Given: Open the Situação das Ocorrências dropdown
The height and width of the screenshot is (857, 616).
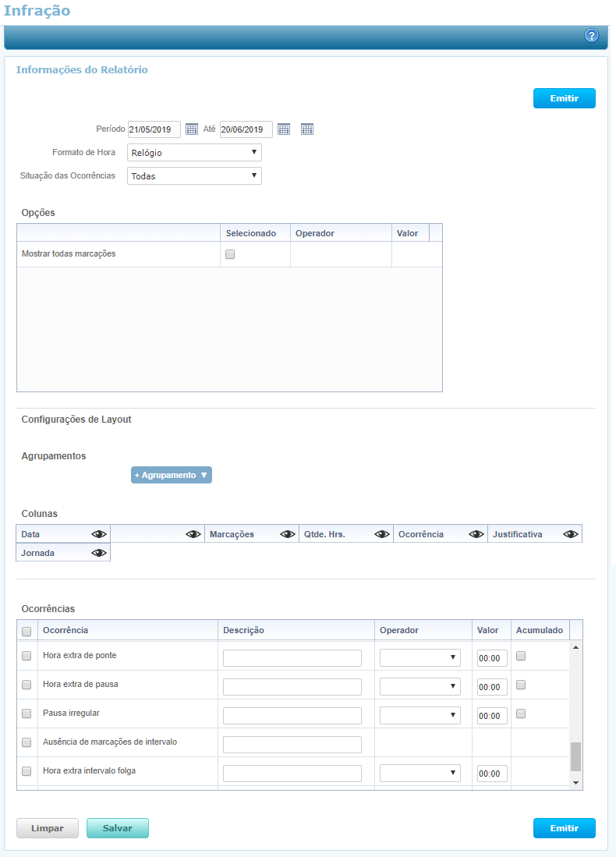Looking at the screenshot, I should point(194,176).
